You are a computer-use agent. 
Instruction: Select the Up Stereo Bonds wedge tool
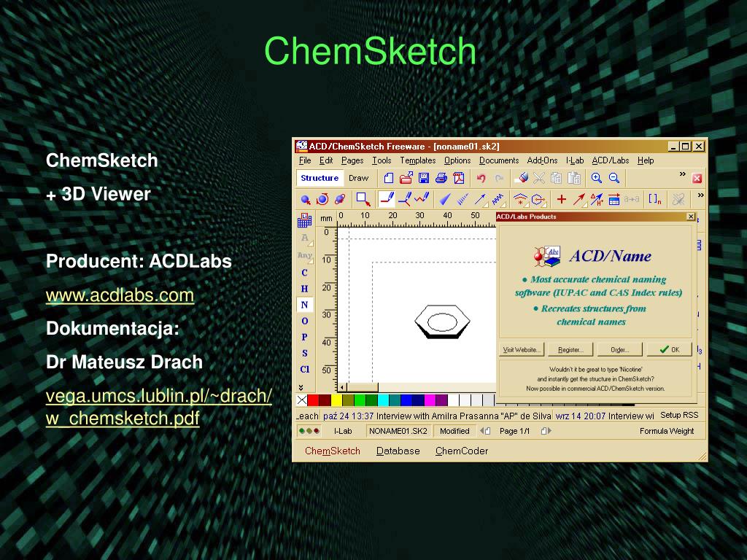445,200
